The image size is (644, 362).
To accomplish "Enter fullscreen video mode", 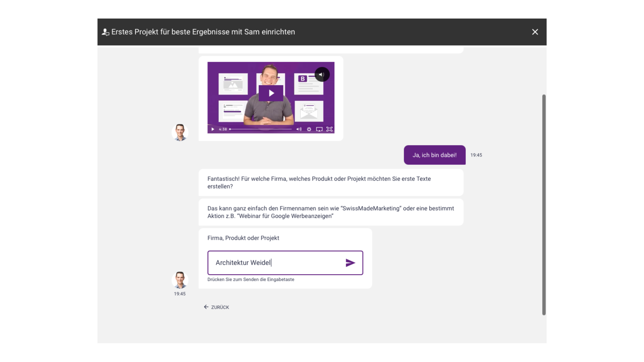I will click(x=329, y=129).
